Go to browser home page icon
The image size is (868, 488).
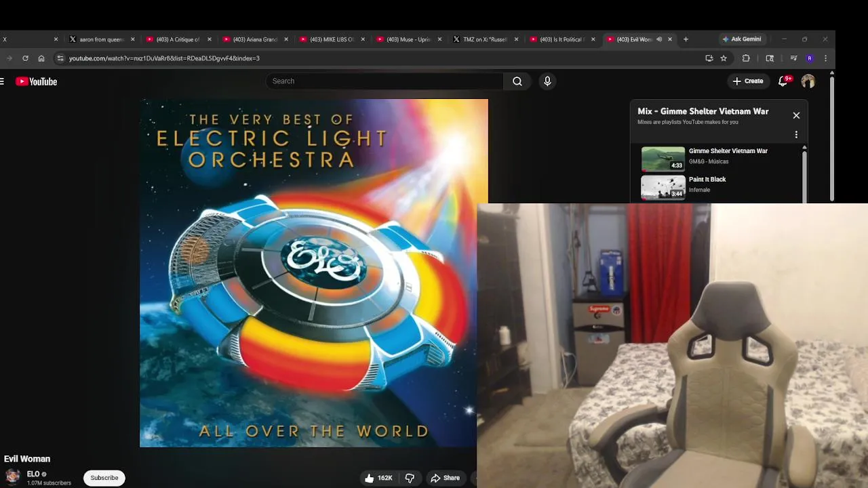point(41,58)
